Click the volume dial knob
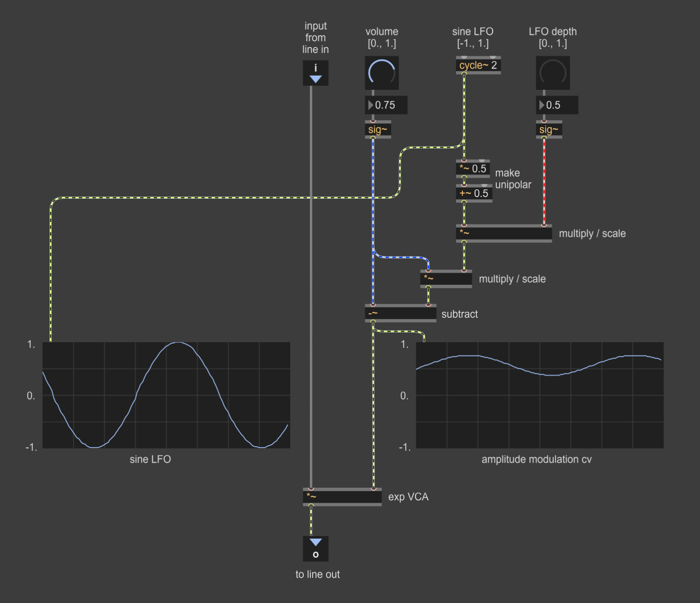 click(382, 73)
